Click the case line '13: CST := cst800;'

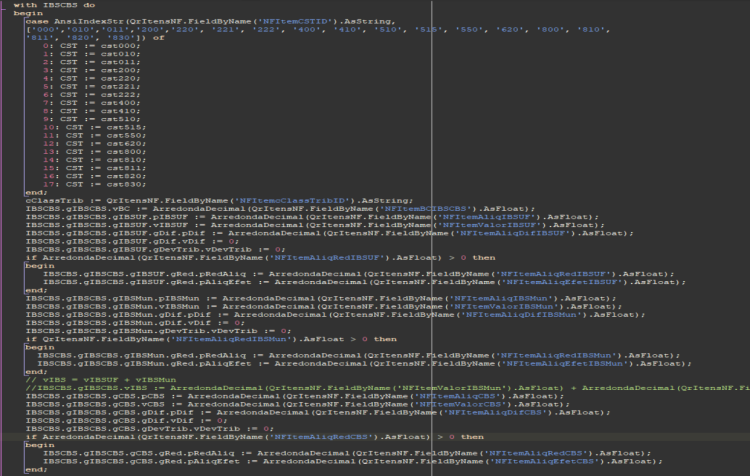coord(94,152)
